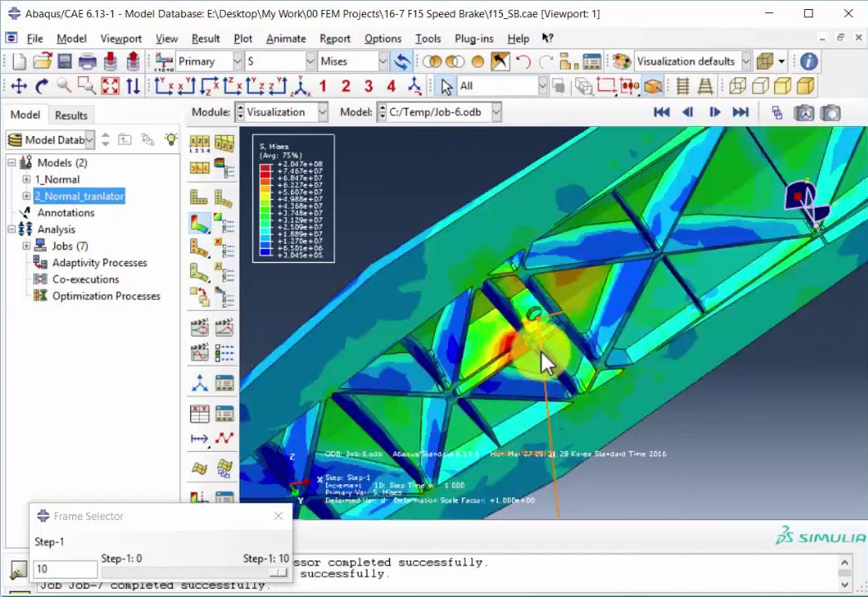Open the color code palette icon

pyautogui.click(x=622, y=61)
